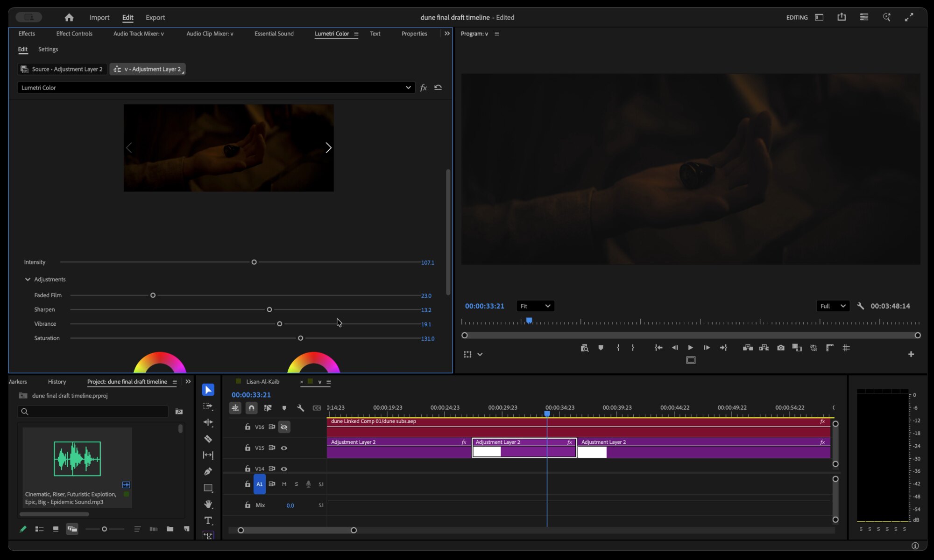Solo the A1 audio track
This screenshot has height=560, width=934.
[296, 484]
